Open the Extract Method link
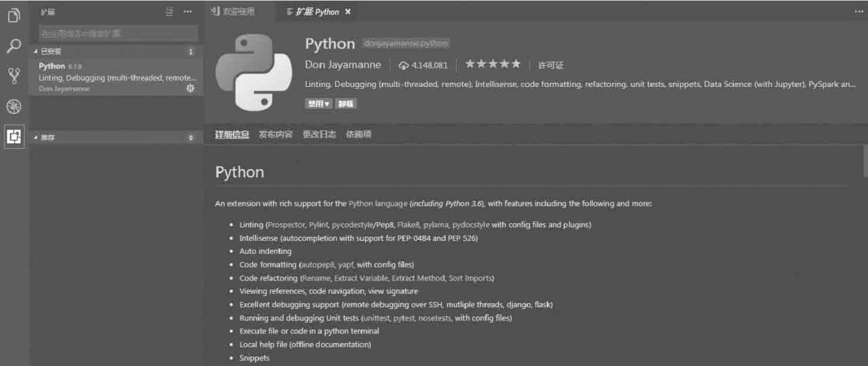Viewport: 868px width, 366px height. pyautogui.click(x=418, y=278)
